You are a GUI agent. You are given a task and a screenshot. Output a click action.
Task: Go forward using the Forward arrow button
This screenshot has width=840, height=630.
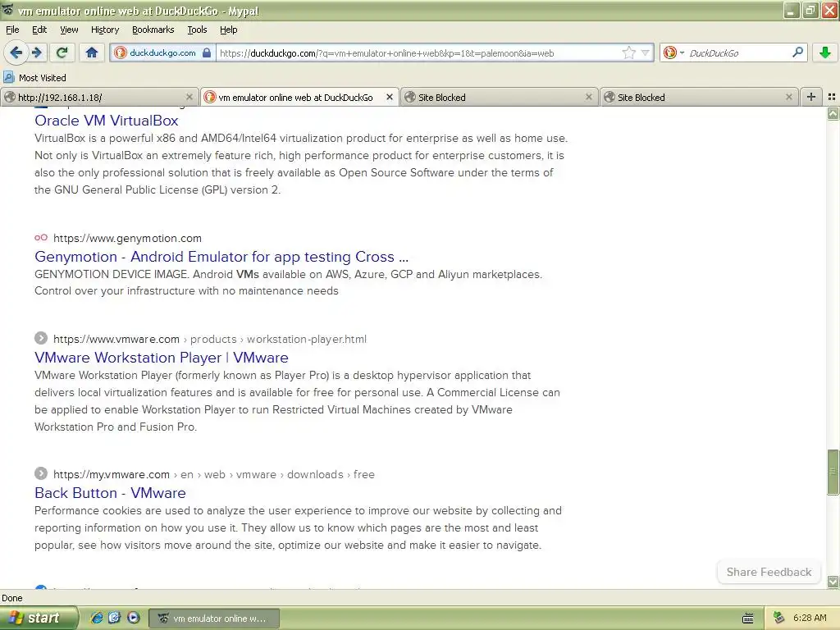point(37,52)
